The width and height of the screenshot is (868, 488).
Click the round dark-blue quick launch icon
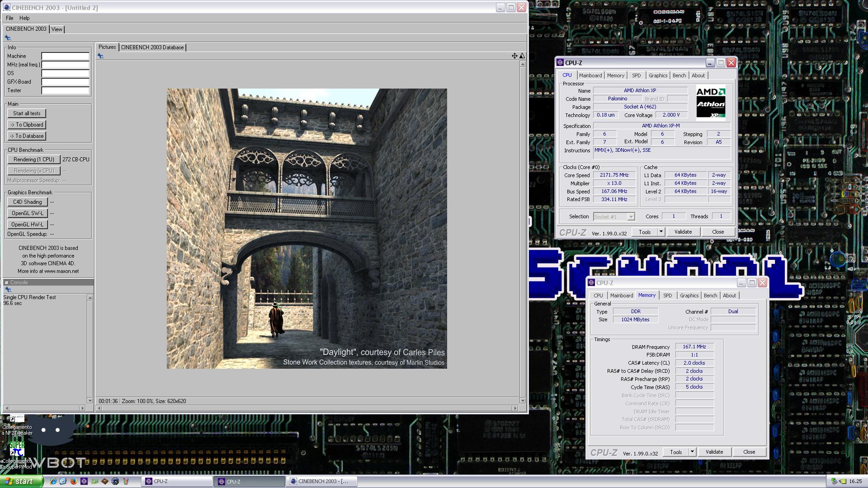point(115,482)
